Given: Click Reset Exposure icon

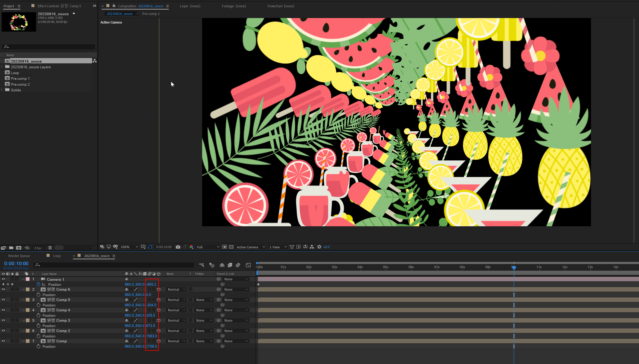Looking at the screenshot, I should pos(319,247).
